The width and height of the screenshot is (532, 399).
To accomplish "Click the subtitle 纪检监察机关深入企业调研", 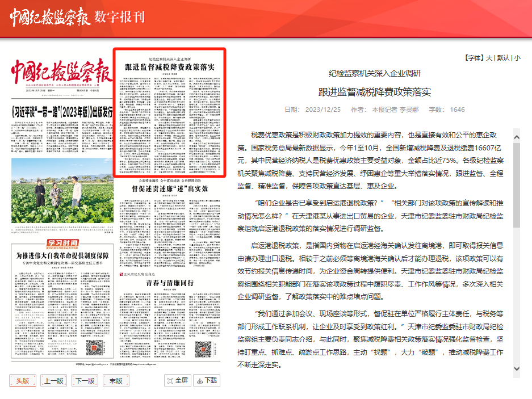I will point(375,73).
